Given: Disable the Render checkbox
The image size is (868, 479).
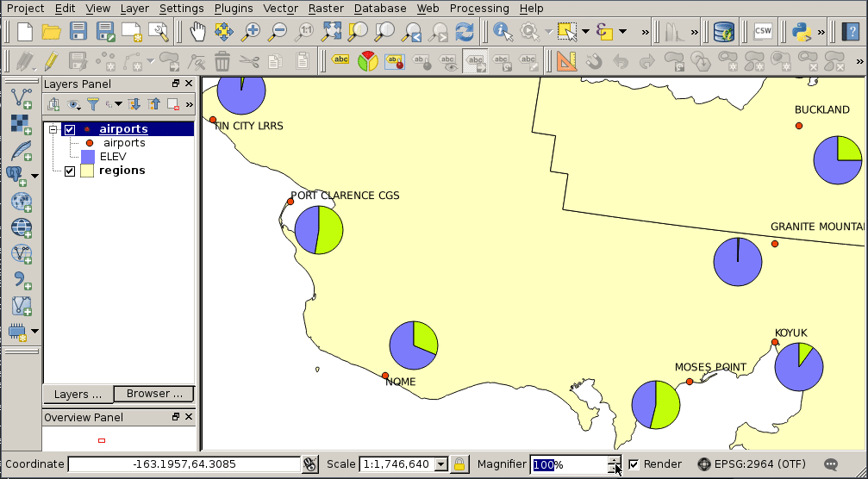Looking at the screenshot, I should coord(634,464).
